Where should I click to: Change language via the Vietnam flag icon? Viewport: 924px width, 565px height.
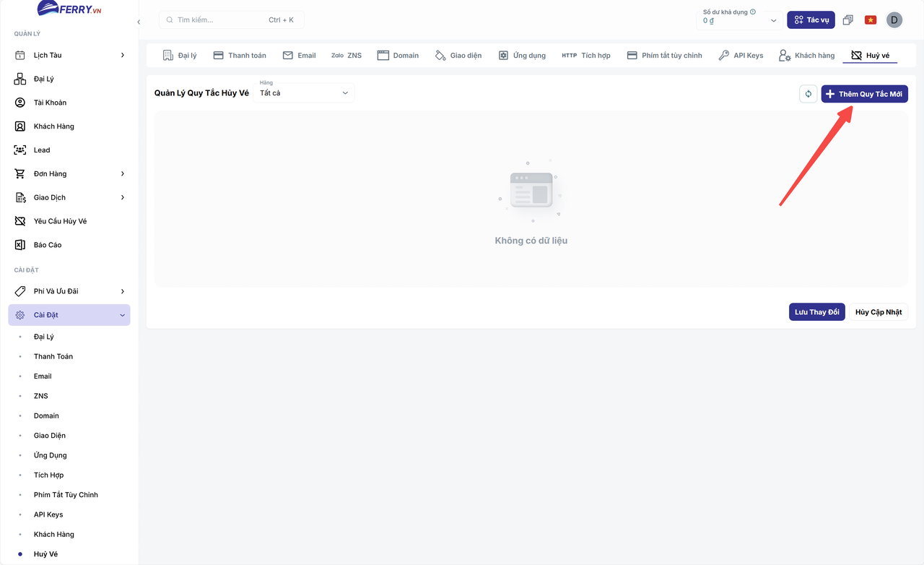click(871, 20)
